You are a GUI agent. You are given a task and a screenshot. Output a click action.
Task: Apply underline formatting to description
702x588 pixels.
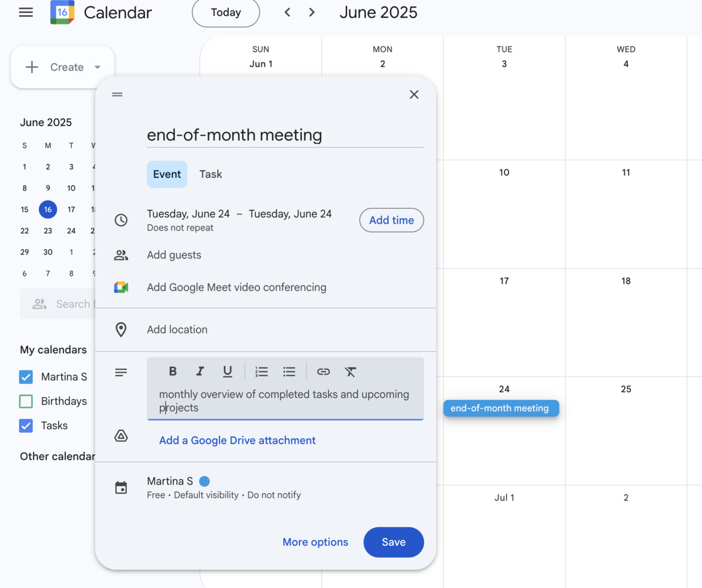[x=228, y=371]
